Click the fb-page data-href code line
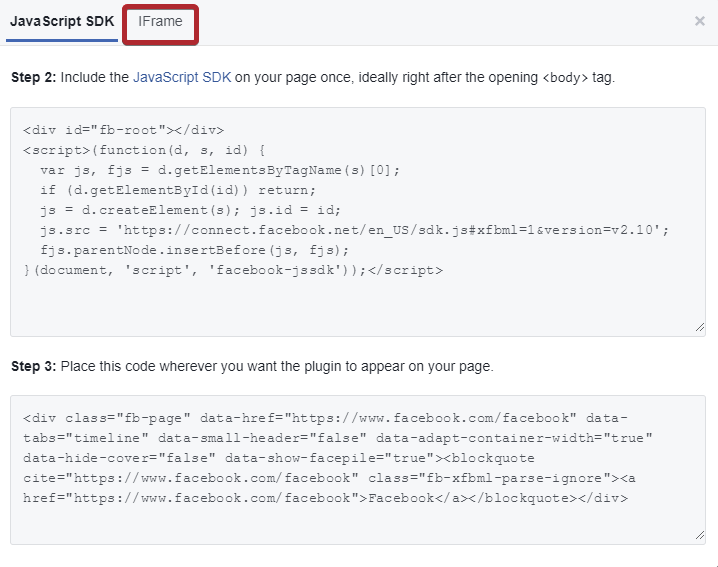 (x=325, y=418)
